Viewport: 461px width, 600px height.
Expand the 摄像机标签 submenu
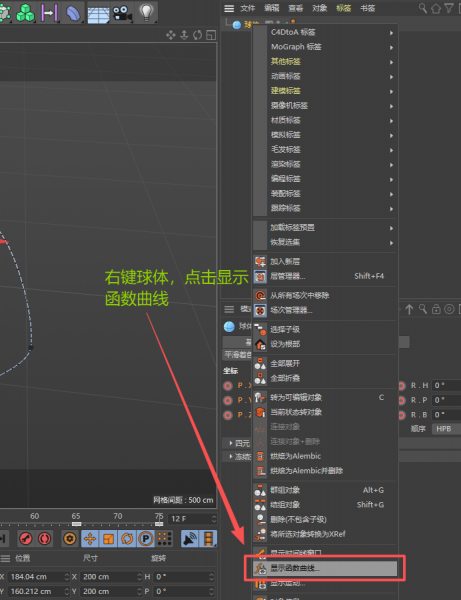click(325, 105)
